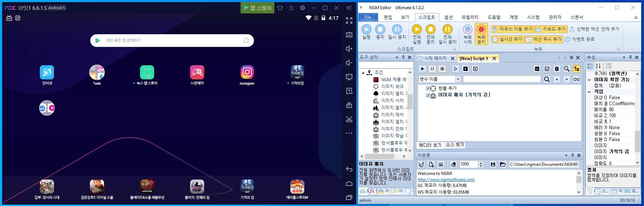The height and width of the screenshot is (206, 644).
Task: Open the 보기 ribbon tab
Action: tap(405, 17)
